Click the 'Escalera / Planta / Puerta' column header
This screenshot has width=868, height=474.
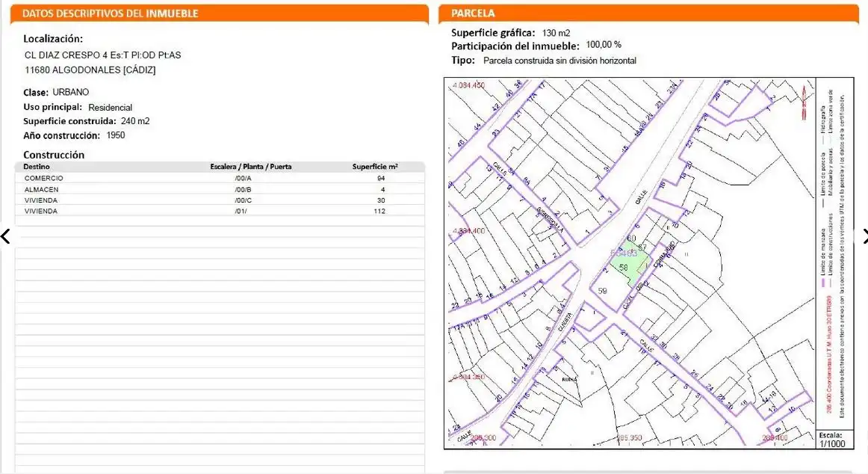point(251,167)
